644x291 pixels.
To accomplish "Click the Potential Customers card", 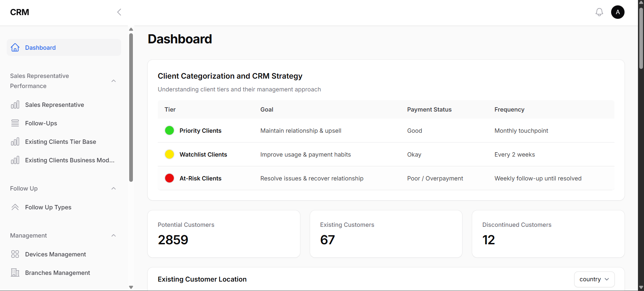I will click(x=224, y=234).
